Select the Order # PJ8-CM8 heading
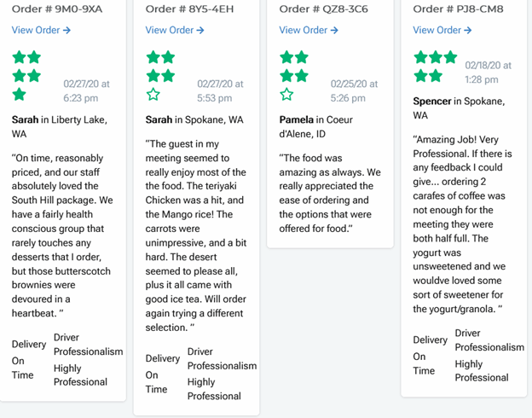The height and width of the screenshot is (418, 532). pos(458,9)
